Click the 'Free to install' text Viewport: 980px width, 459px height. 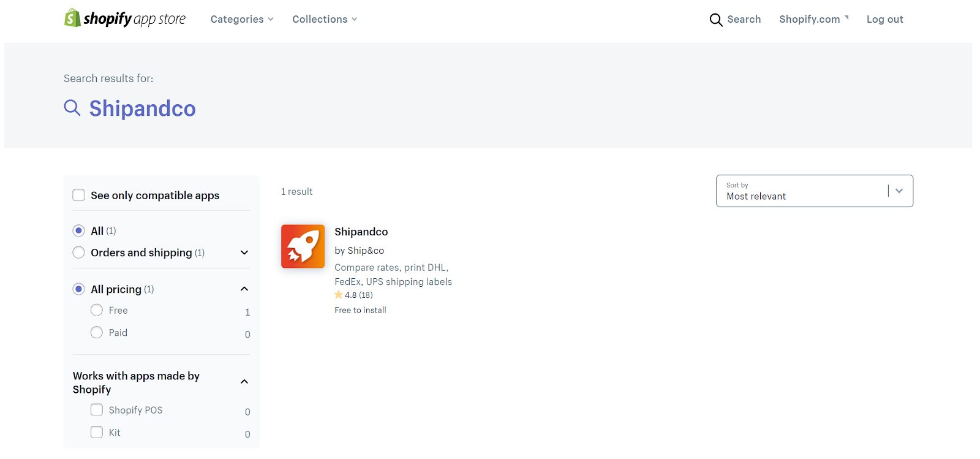pyautogui.click(x=361, y=310)
